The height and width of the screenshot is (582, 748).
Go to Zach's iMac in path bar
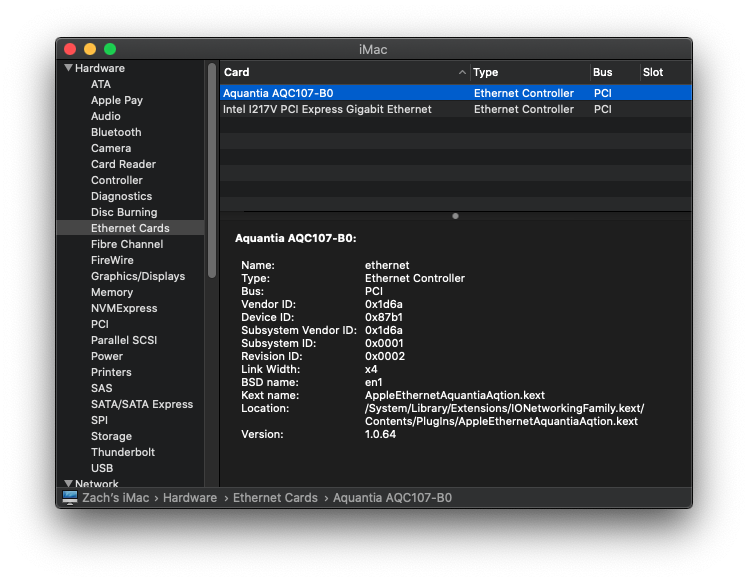(115, 498)
